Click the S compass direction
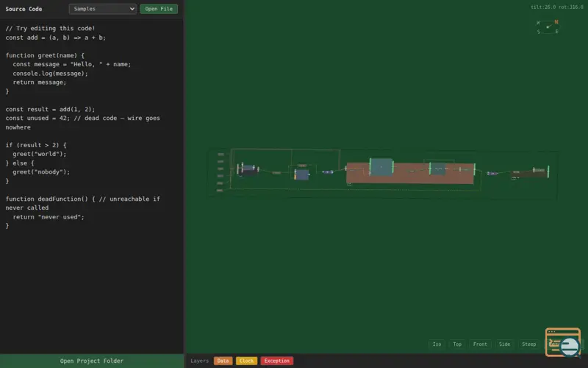Image resolution: width=588 pixels, height=368 pixels. 539,32
